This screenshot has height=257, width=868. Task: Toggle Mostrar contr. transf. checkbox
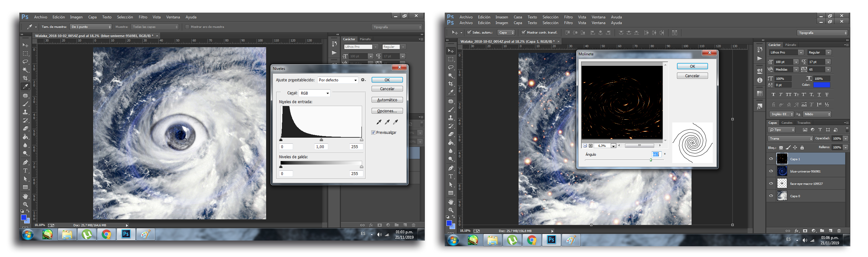[x=523, y=33]
